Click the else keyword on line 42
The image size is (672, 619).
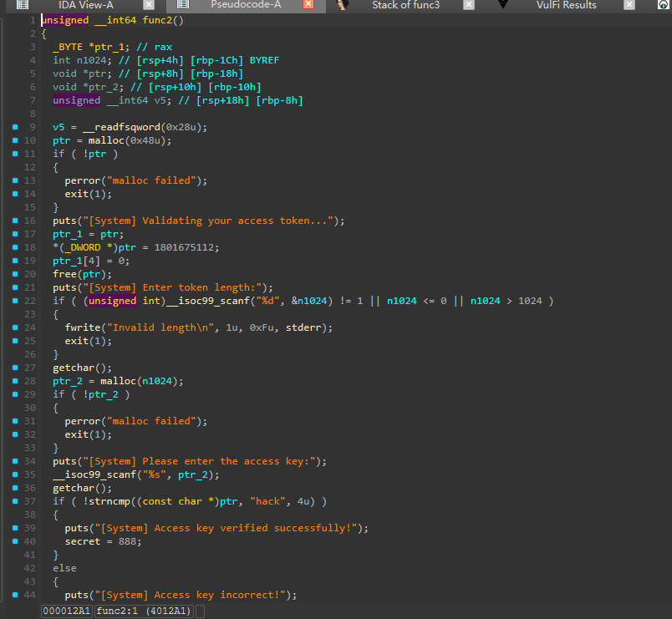pos(64,568)
